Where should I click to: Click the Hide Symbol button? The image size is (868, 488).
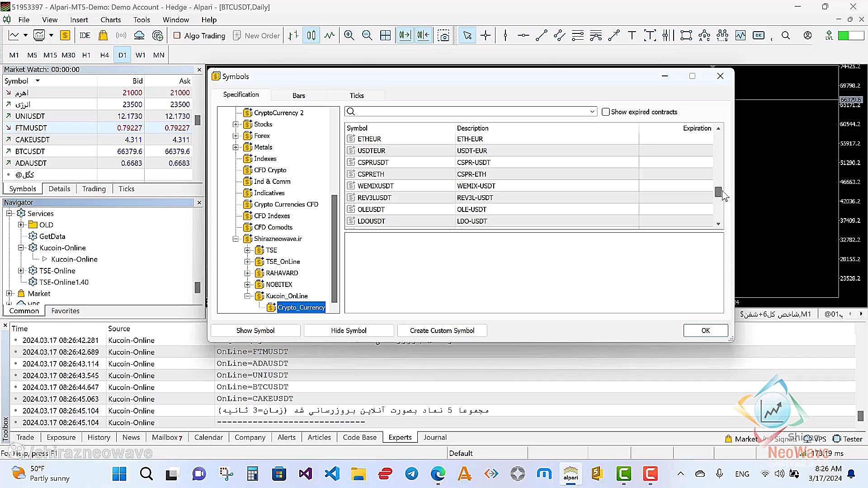click(349, 331)
